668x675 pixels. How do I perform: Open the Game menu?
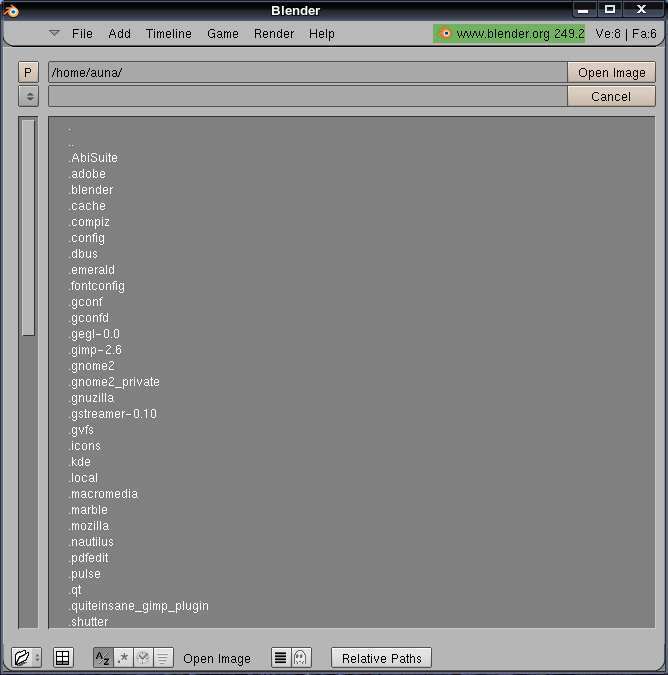(x=223, y=34)
